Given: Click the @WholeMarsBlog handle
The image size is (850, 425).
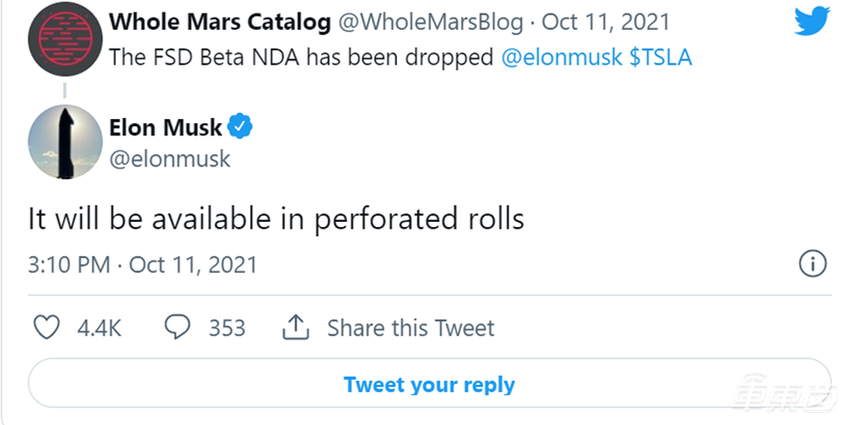Looking at the screenshot, I should tap(423, 22).
